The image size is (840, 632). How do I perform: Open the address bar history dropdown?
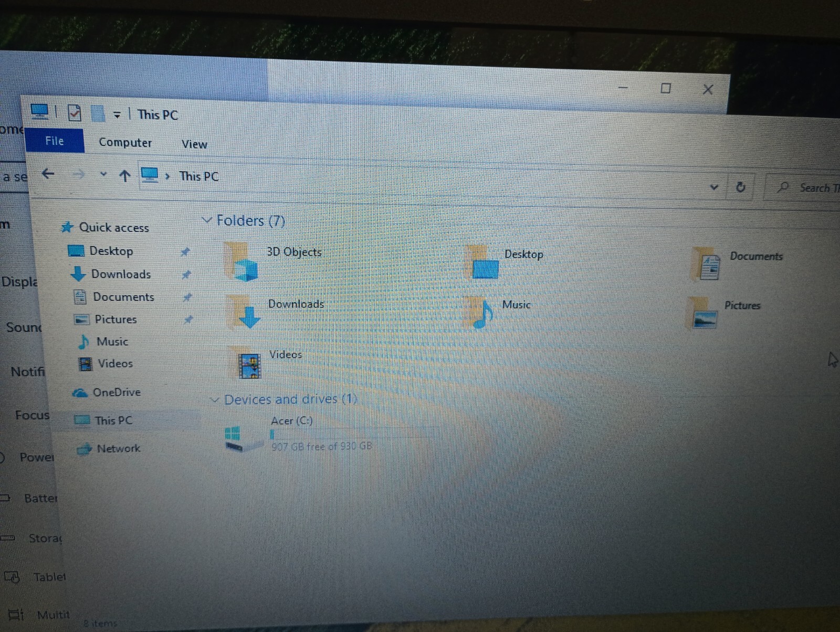point(714,187)
